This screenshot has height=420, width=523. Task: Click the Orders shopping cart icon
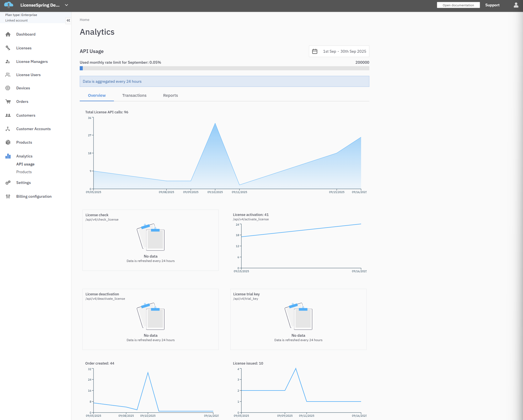coord(8,101)
